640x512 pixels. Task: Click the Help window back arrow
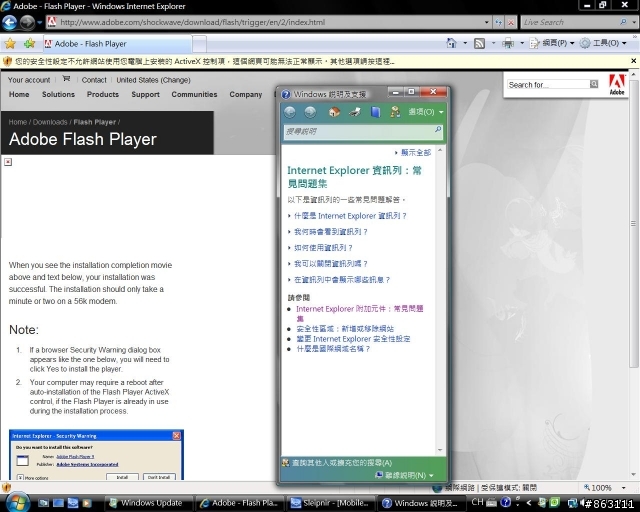click(x=290, y=112)
